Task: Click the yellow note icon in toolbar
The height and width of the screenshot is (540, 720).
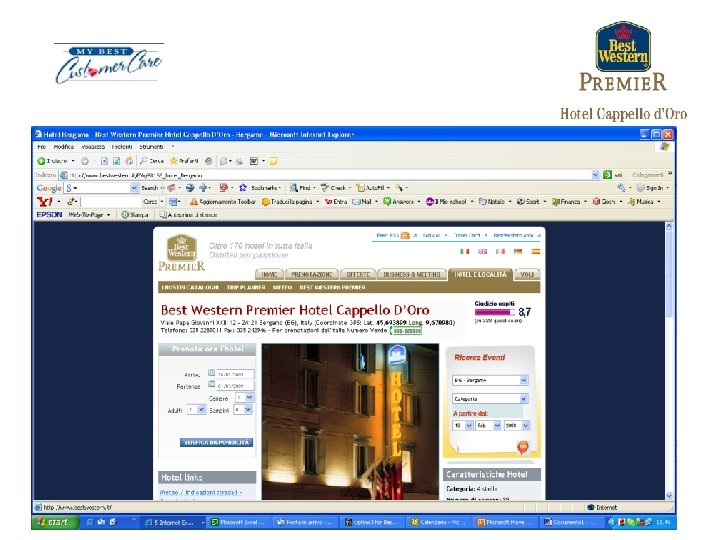Action: [x=273, y=161]
